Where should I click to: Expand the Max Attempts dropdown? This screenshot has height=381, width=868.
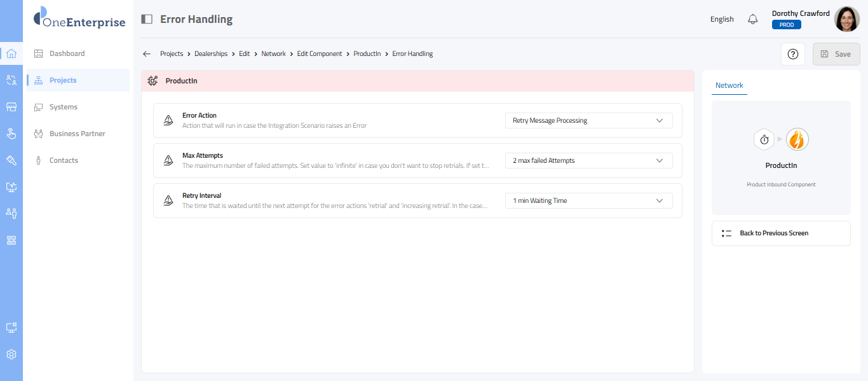click(x=588, y=160)
